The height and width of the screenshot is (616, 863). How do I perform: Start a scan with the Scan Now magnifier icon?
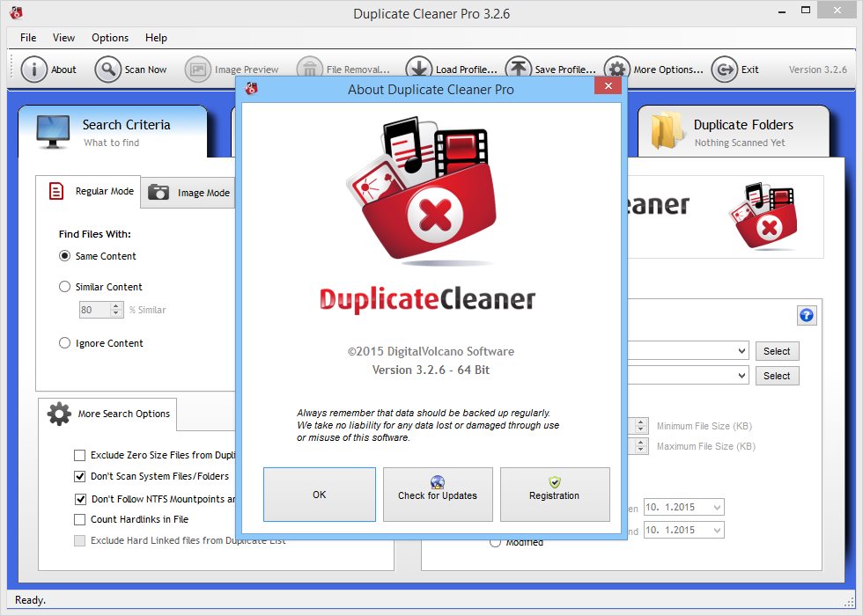107,70
